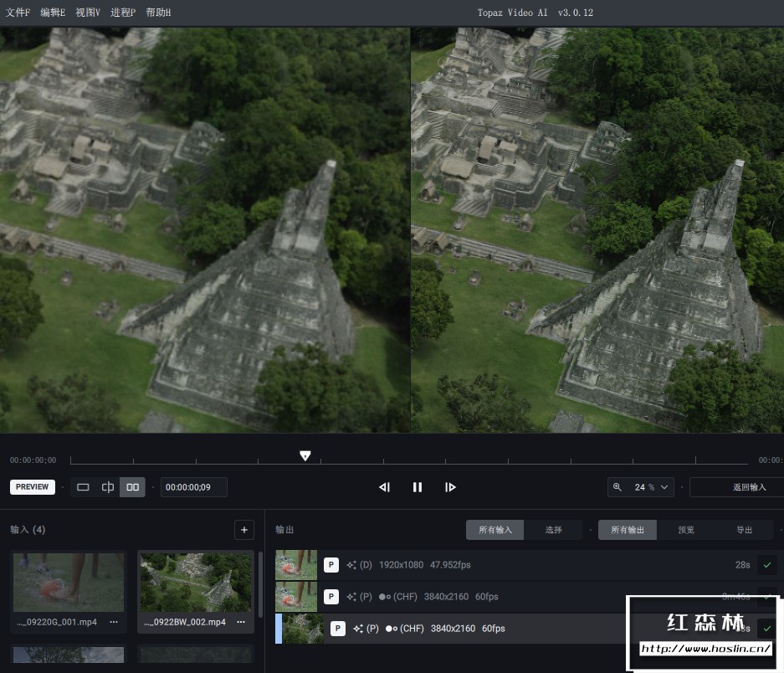Add a new input video with plus
Viewport: 784px width, 673px height.
click(244, 530)
